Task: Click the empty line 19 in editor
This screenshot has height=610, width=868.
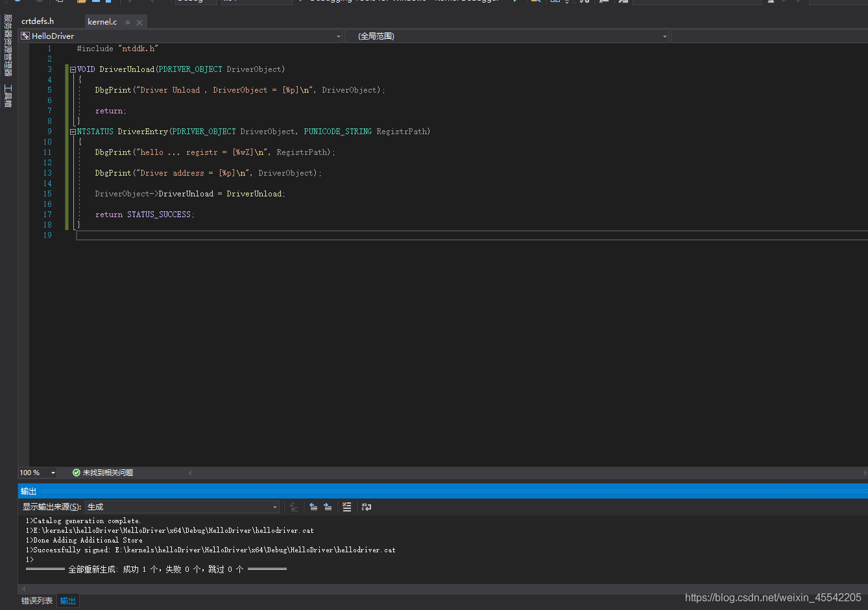Action: click(472, 235)
